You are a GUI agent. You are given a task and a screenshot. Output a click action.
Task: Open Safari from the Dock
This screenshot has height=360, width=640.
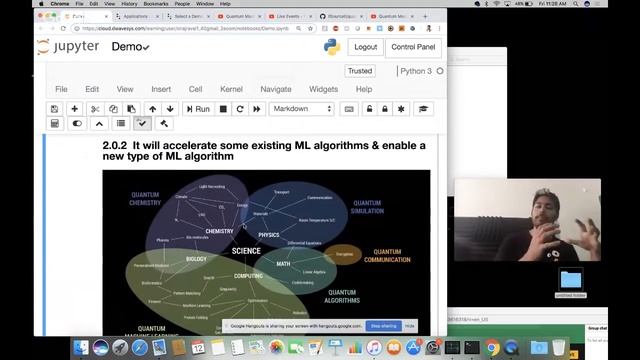[x=140, y=348]
